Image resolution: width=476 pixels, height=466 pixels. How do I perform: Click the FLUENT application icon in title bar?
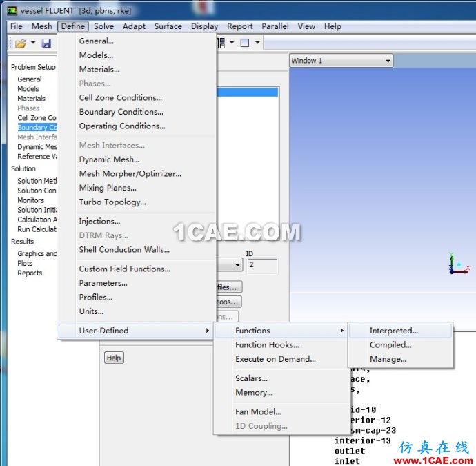12,11
